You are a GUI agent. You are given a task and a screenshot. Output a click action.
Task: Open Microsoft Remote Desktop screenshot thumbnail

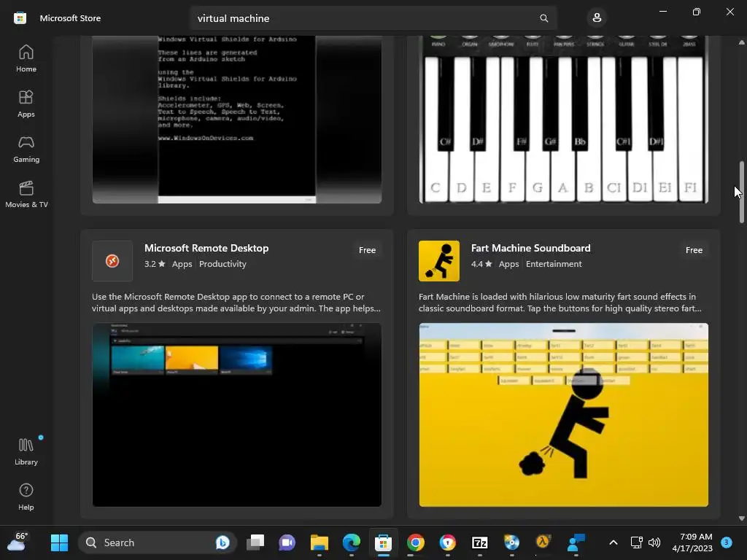tap(237, 415)
